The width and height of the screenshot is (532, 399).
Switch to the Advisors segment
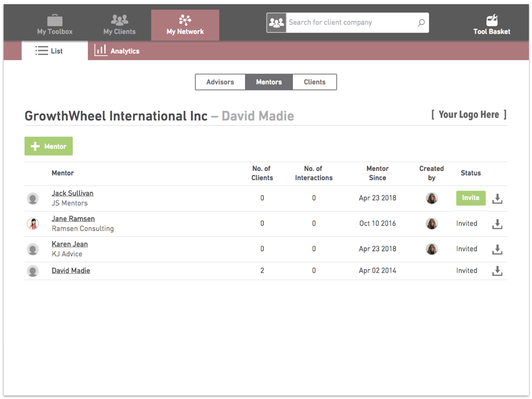220,82
